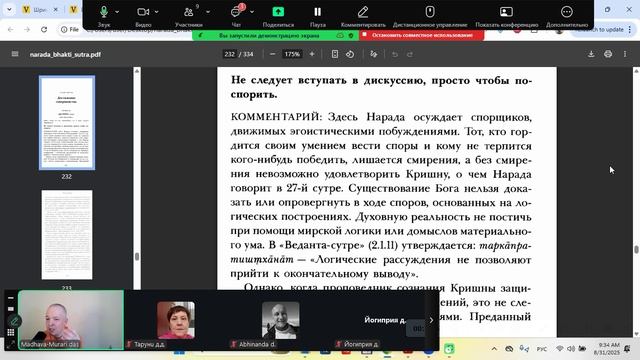Rotate the PDF counterclockwise
Image resolution: width=640 pixels, height=360 pixels.
(x=350, y=54)
